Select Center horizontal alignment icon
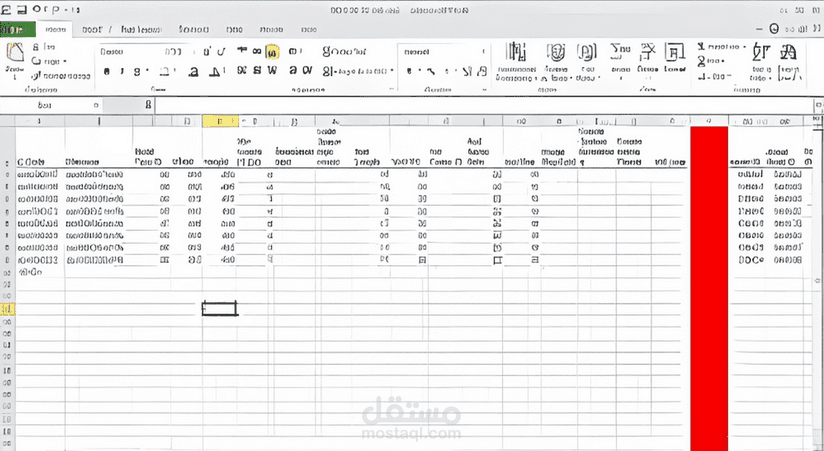824x451 pixels. pos(257,70)
